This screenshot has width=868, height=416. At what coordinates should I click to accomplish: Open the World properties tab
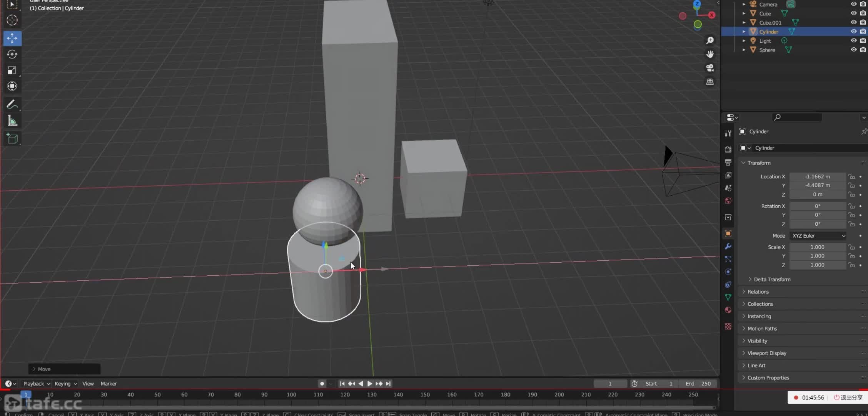click(x=728, y=201)
